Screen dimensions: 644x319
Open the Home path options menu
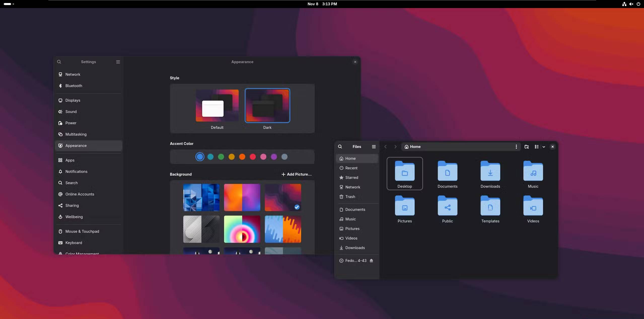coord(516,147)
